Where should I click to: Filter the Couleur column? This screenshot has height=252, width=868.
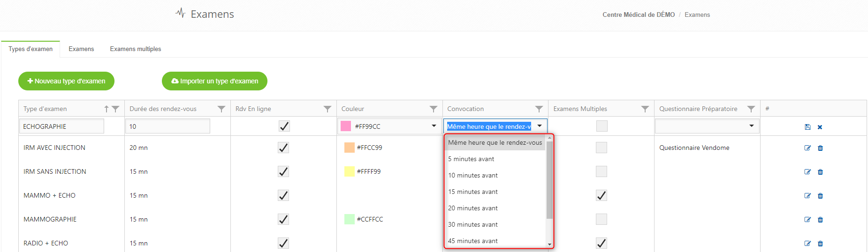point(433,109)
